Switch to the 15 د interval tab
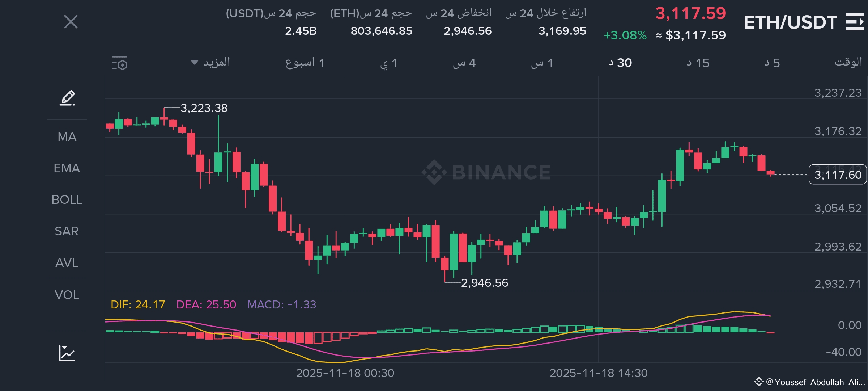Screen dimensions: 868x391 [698, 63]
